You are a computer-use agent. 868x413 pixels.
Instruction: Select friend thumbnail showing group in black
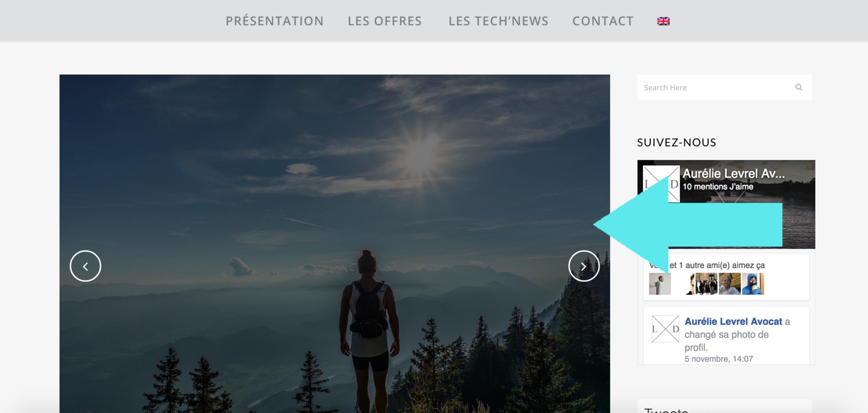(x=706, y=284)
